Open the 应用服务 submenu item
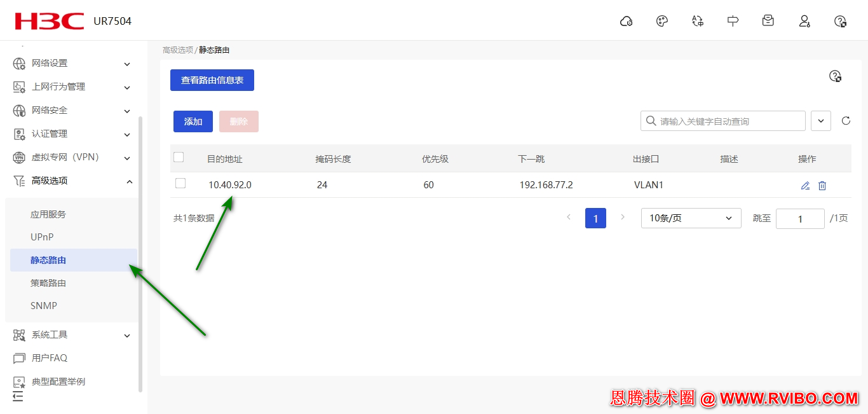The image size is (868, 414). [48, 214]
